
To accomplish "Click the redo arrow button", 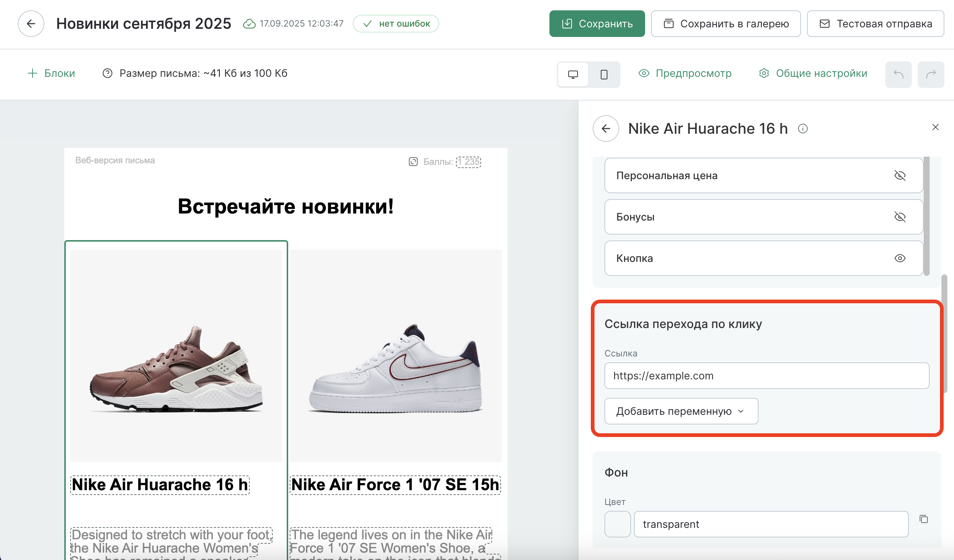I will click(x=930, y=74).
